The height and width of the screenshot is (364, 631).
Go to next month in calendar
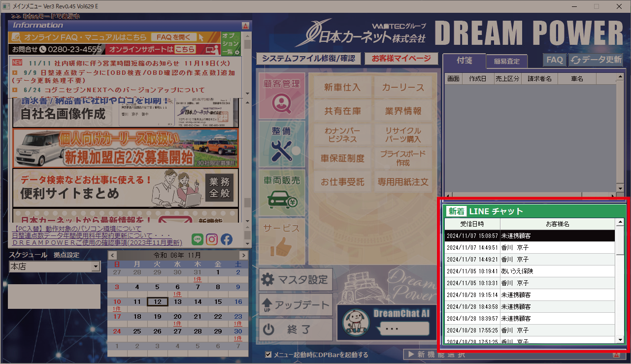(243, 255)
